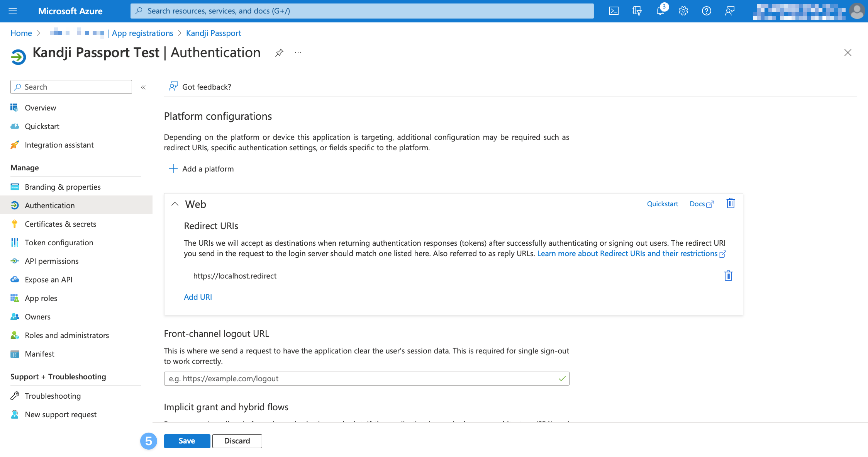Image resolution: width=868 pixels, height=457 pixels.
Task: Open the directories and subscriptions filter
Action: [x=636, y=11]
